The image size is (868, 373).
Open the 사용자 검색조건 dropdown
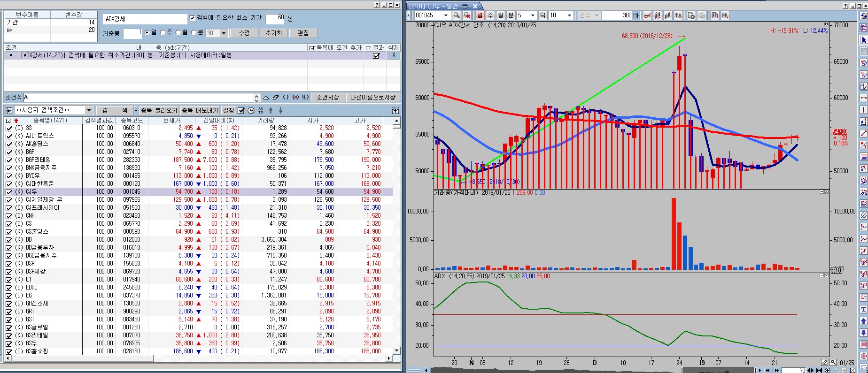(89, 111)
